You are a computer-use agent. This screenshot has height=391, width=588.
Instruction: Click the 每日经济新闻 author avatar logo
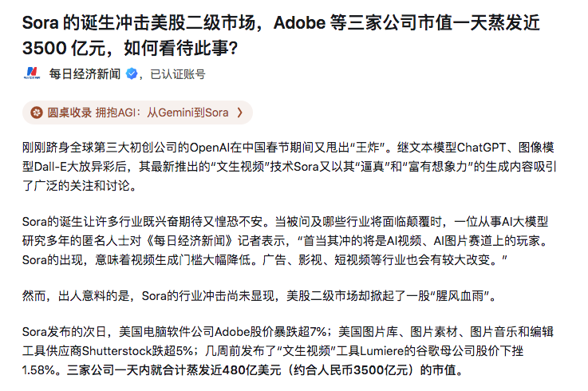pyautogui.click(x=33, y=74)
